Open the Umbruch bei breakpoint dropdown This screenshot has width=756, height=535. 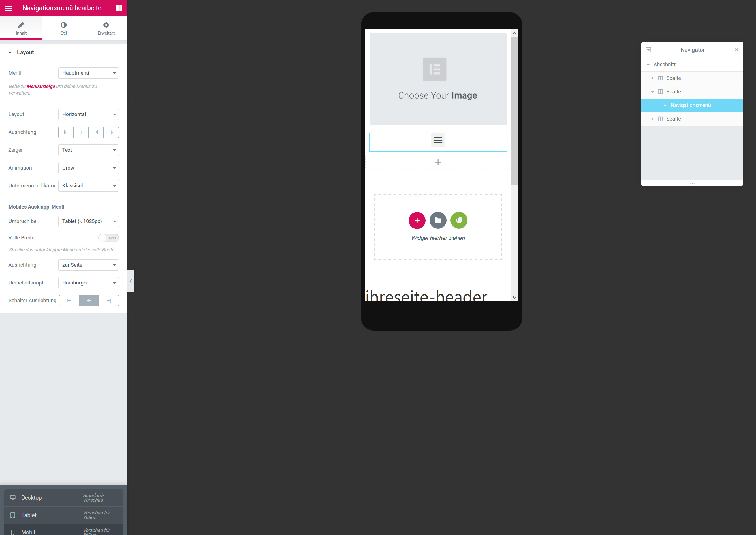click(88, 221)
